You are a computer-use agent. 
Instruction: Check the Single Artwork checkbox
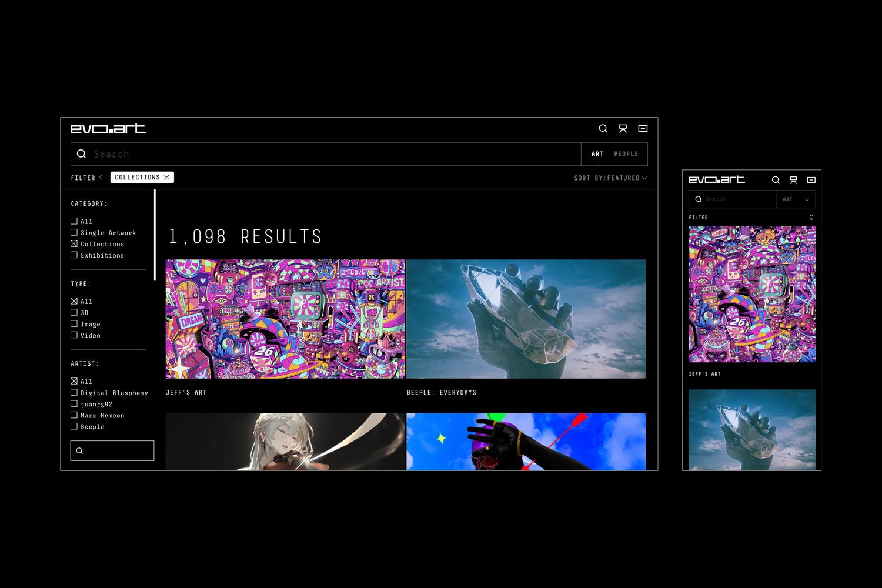(74, 232)
